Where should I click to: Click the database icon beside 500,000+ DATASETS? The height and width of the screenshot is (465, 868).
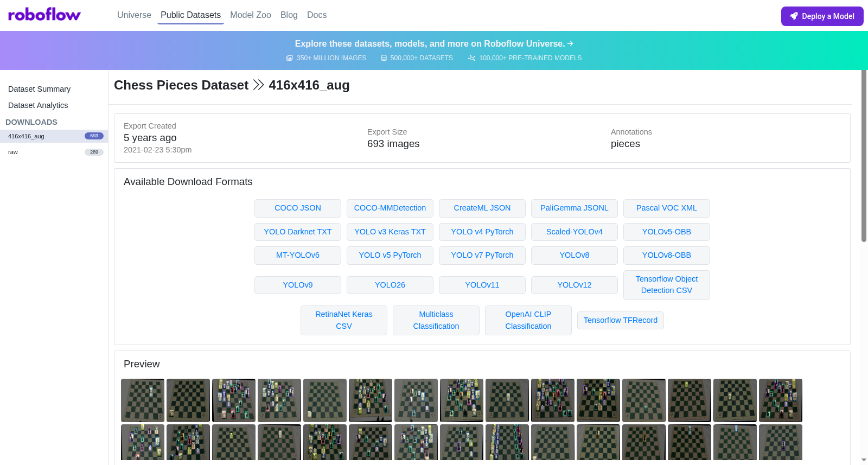tap(384, 58)
